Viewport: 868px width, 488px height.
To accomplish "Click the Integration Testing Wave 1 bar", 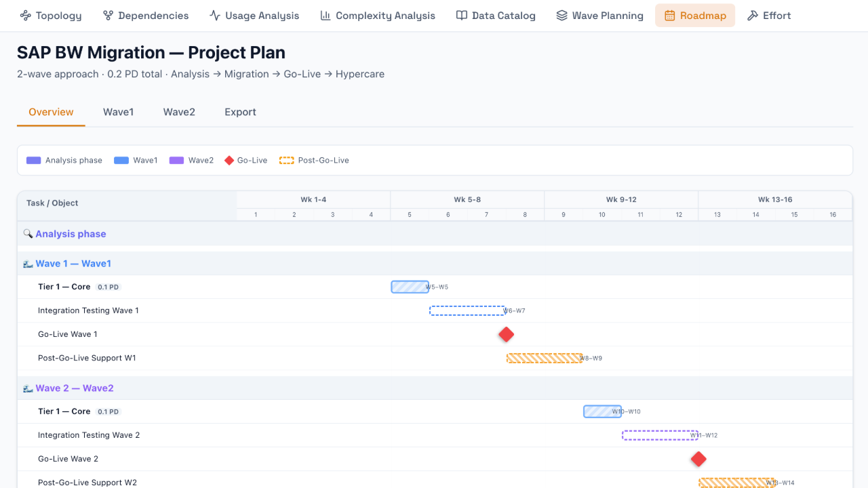I will point(467,310).
